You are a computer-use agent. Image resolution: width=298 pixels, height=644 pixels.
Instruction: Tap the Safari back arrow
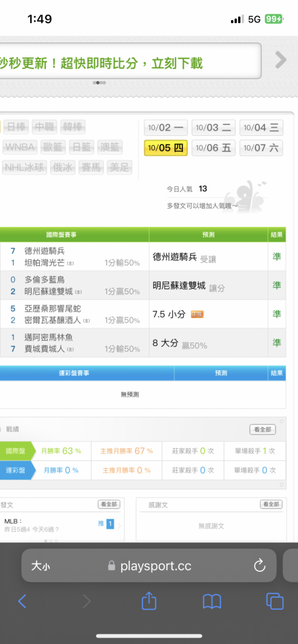click(x=22, y=601)
